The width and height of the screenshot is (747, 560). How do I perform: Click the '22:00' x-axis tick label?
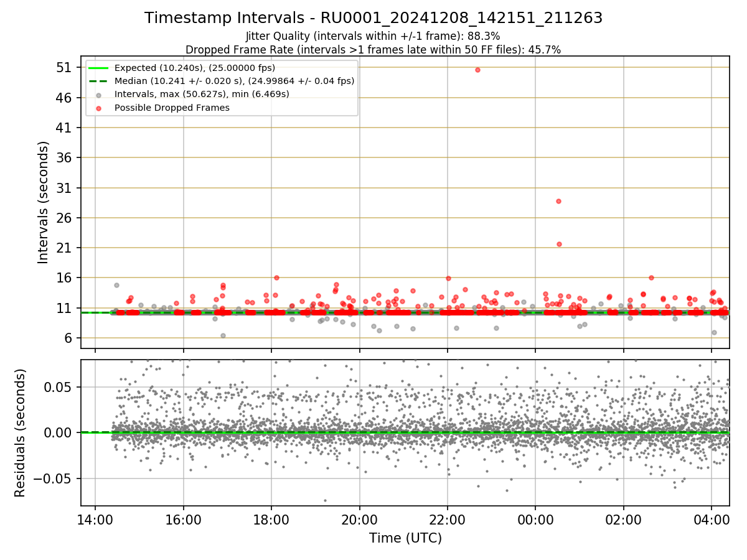[448, 520]
